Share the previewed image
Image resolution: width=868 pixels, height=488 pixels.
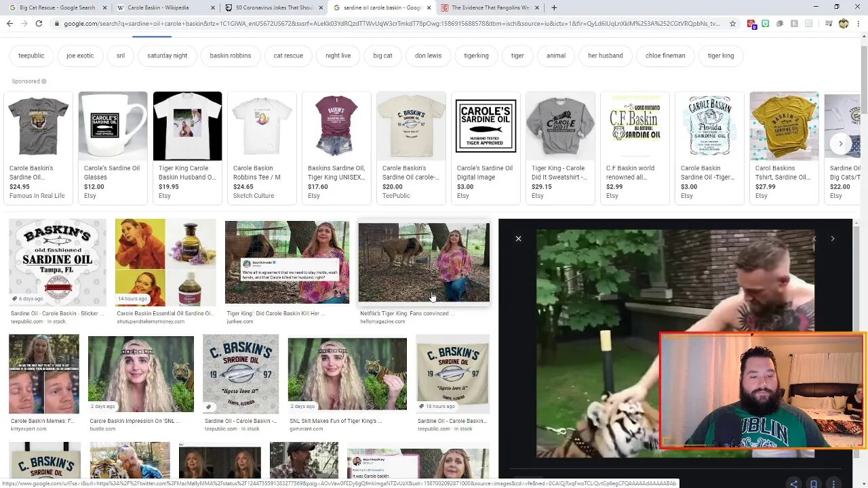coord(794,484)
